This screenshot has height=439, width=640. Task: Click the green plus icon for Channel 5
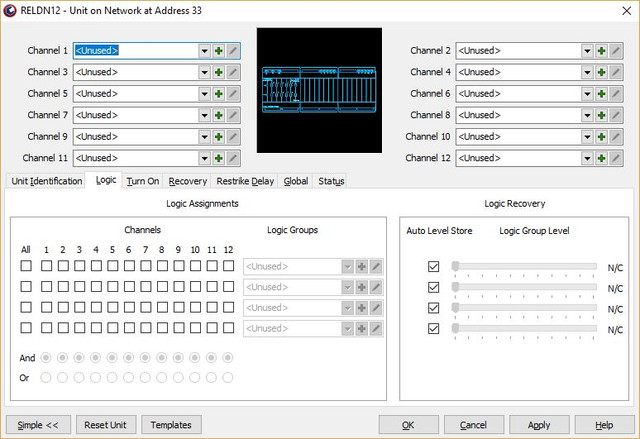219,94
